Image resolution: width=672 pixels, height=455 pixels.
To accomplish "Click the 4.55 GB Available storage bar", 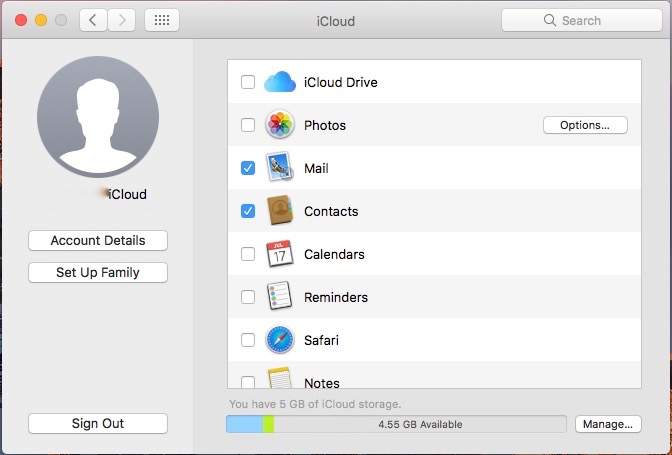I will pos(396,424).
